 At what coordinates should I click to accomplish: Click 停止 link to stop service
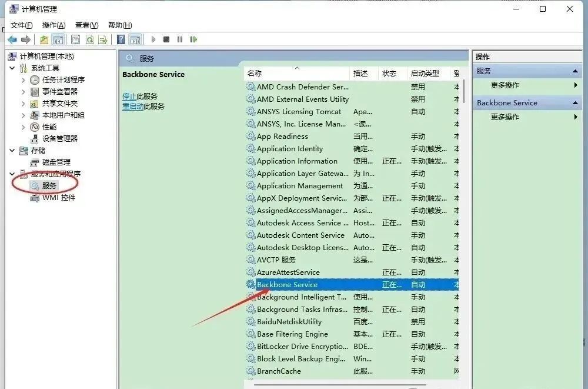[129, 97]
